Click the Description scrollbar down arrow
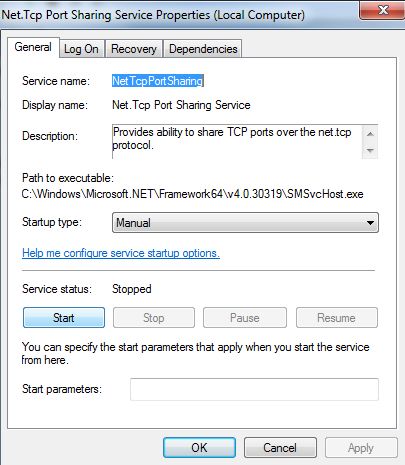Screen dimensions: 405x465 [x=370, y=150]
